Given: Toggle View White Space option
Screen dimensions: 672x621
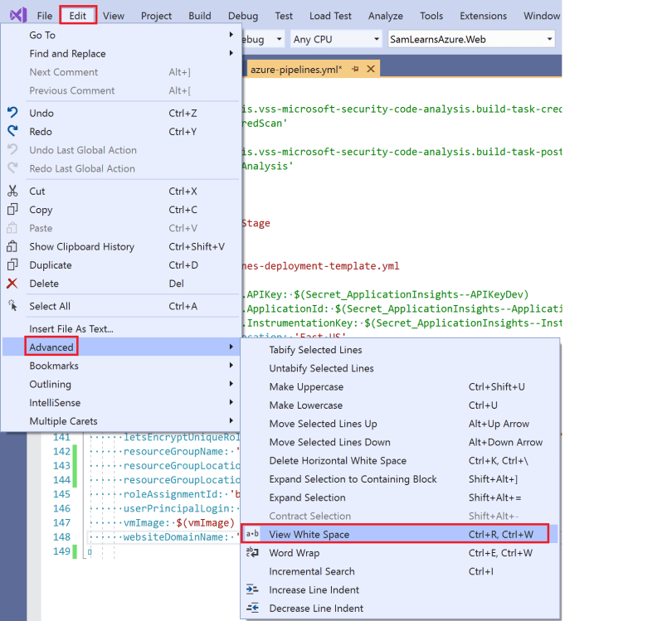Looking at the screenshot, I should (400, 534).
